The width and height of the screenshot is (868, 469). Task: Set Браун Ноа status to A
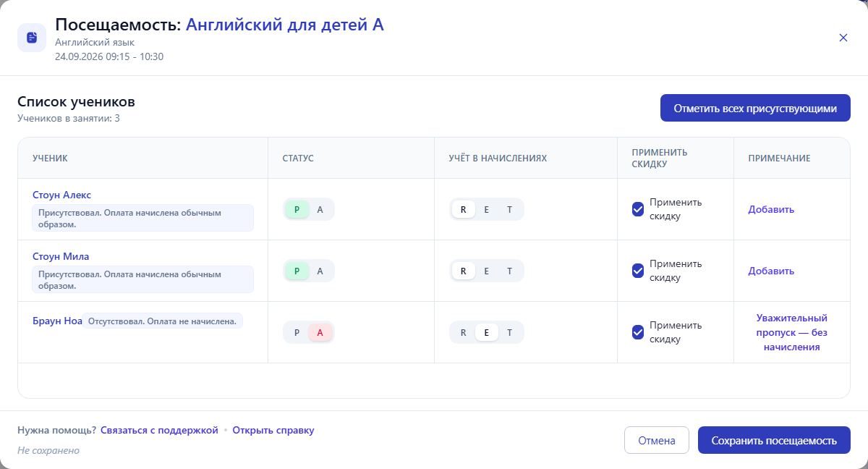[320, 332]
